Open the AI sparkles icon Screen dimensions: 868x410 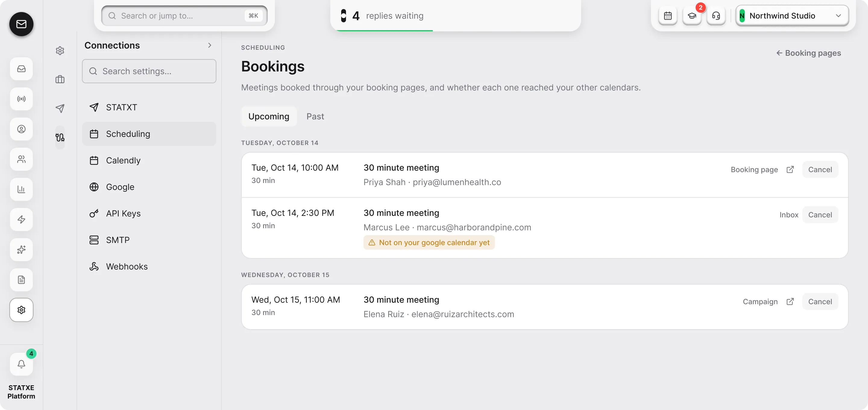coord(21,250)
